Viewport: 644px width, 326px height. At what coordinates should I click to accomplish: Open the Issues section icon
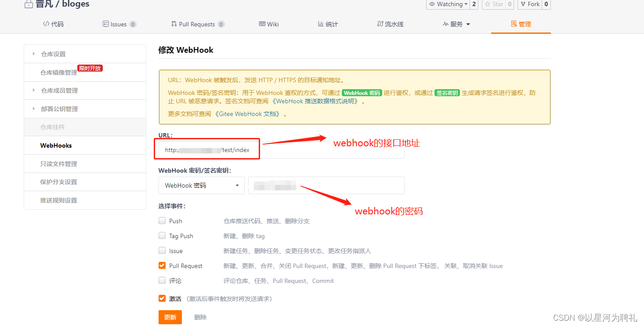click(105, 24)
